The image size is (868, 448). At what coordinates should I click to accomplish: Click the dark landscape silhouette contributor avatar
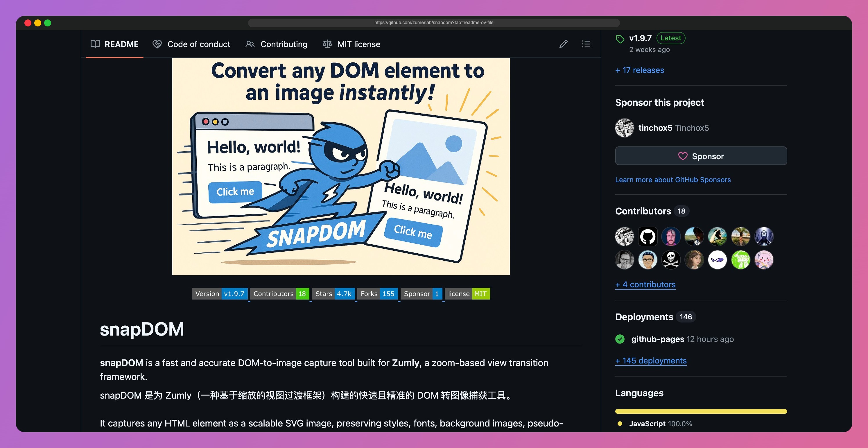[694, 236]
